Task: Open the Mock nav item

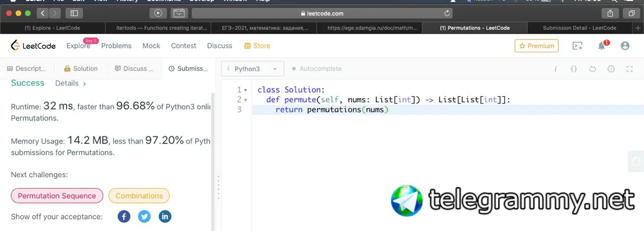Action: 151,46
